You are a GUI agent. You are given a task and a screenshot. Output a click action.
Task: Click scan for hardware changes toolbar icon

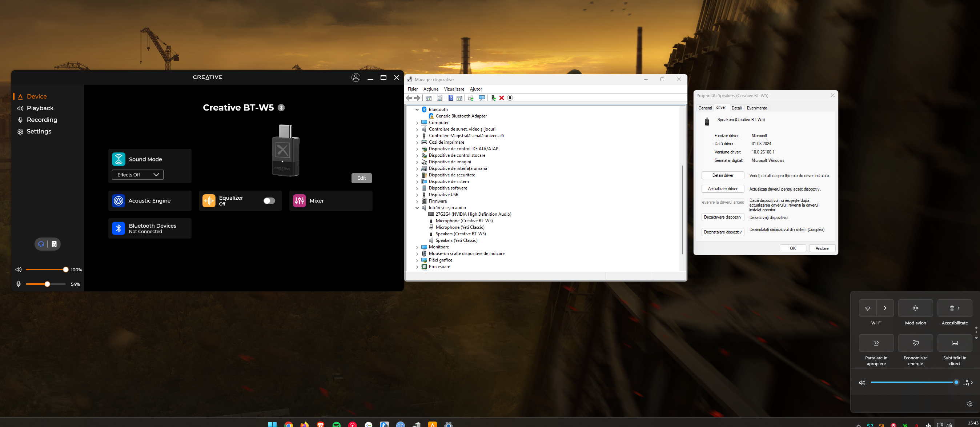coord(482,98)
